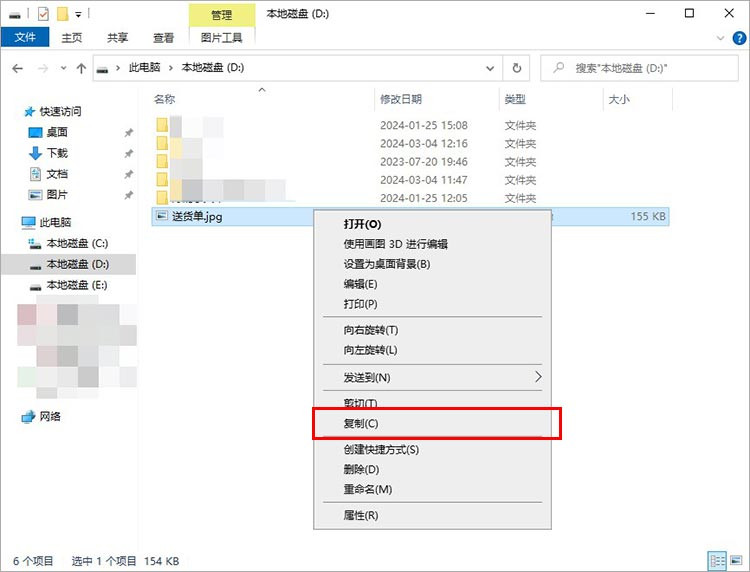Open 本地磁盘 (E:) in the navigation pane

point(77,285)
